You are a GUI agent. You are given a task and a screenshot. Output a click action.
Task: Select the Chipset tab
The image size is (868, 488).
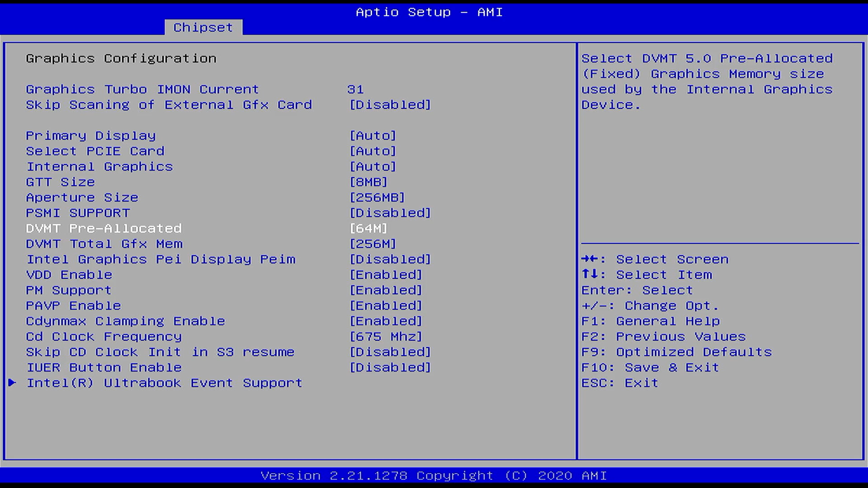click(x=203, y=28)
